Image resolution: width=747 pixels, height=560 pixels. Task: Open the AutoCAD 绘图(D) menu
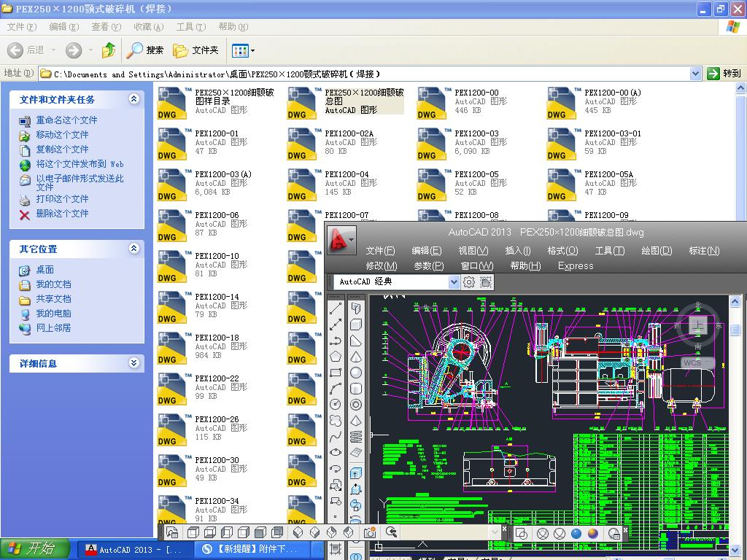[x=657, y=250]
